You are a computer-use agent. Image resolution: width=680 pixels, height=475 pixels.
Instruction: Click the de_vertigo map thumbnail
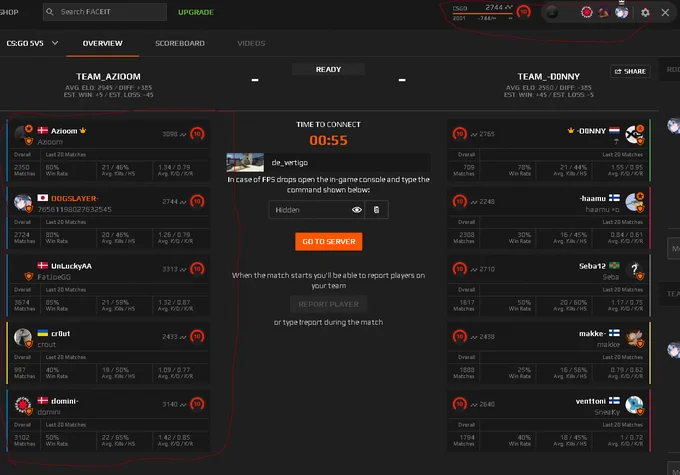click(245, 162)
